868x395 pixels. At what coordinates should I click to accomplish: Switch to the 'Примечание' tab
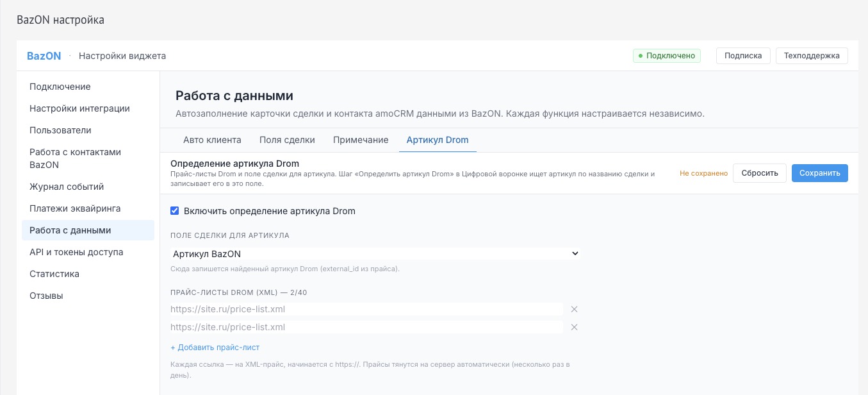click(x=361, y=140)
